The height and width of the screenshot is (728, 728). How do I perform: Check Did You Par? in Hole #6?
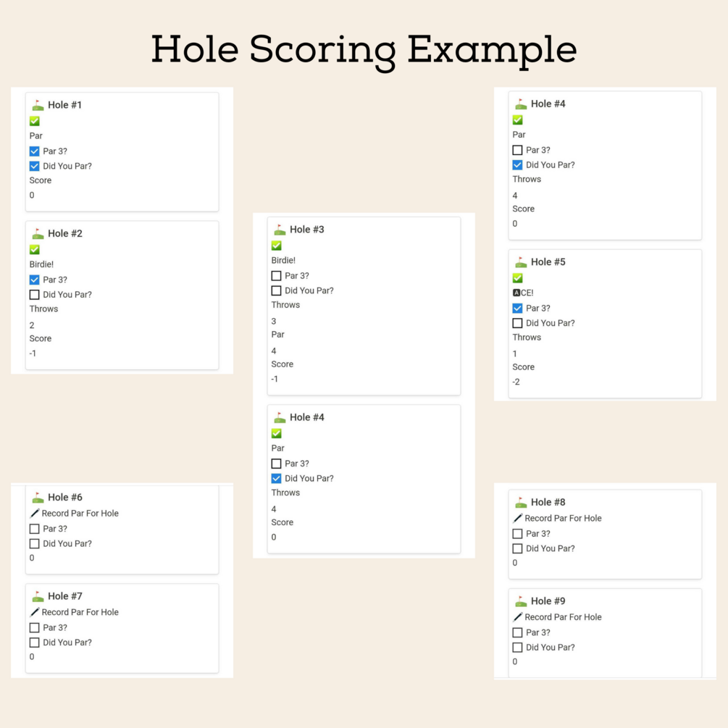tap(34, 543)
